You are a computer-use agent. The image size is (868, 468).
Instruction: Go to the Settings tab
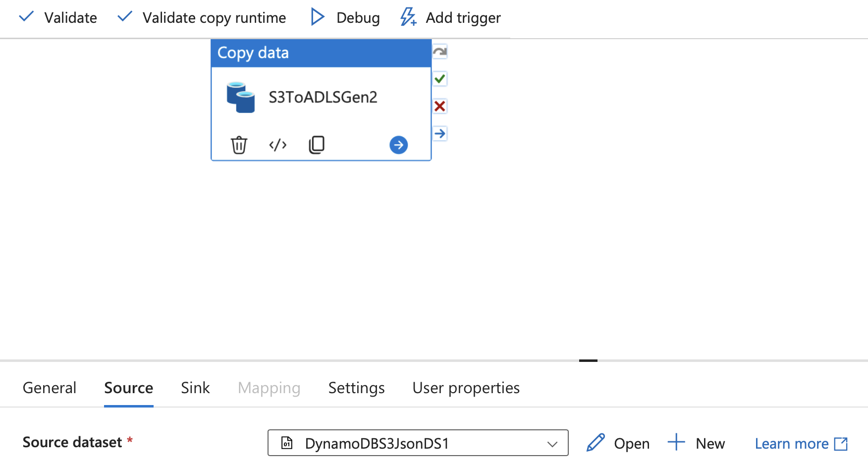[356, 388]
